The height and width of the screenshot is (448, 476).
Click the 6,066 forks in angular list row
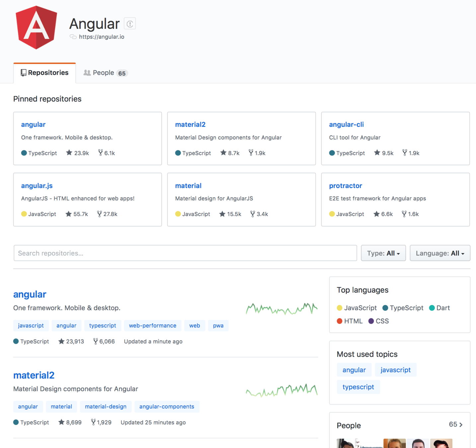(x=104, y=341)
